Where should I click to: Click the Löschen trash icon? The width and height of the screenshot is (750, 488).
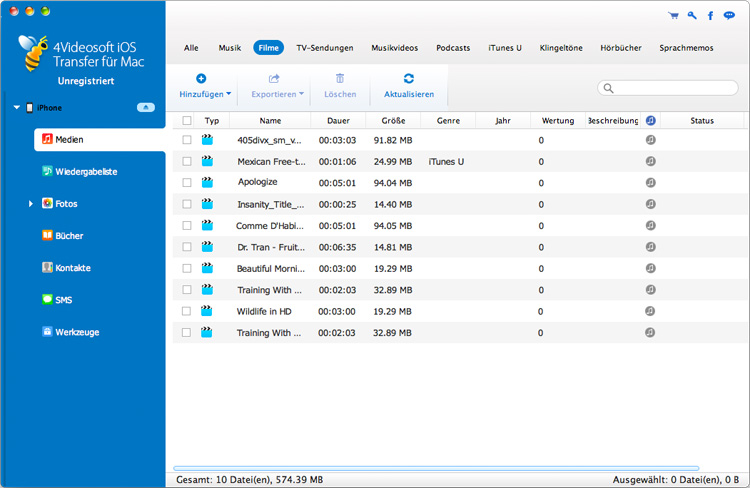340,78
